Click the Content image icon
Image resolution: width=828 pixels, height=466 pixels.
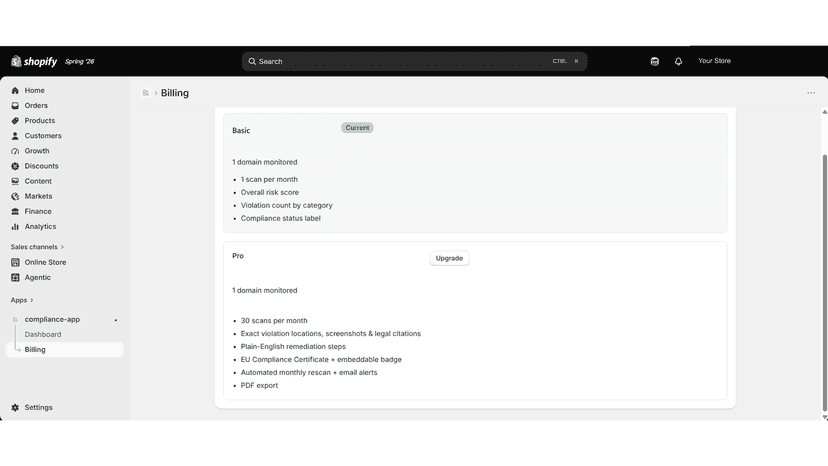[x=15, y=181]
